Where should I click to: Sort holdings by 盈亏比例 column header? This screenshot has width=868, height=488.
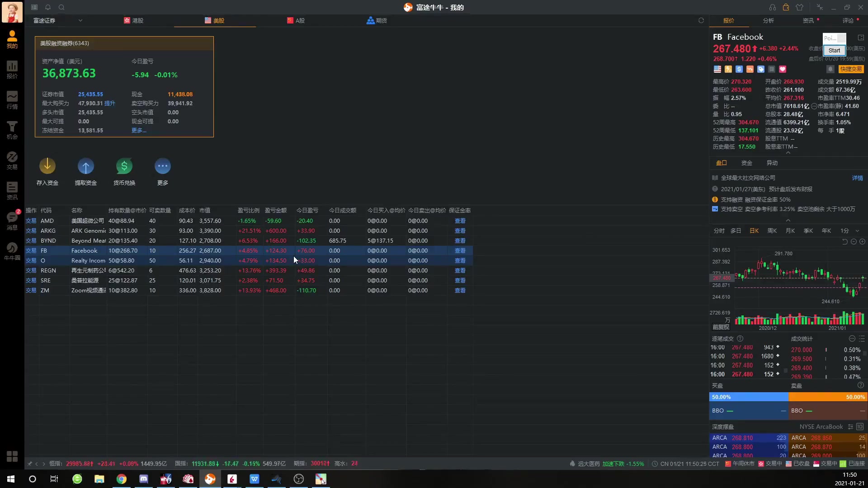[x=249, y=211]
